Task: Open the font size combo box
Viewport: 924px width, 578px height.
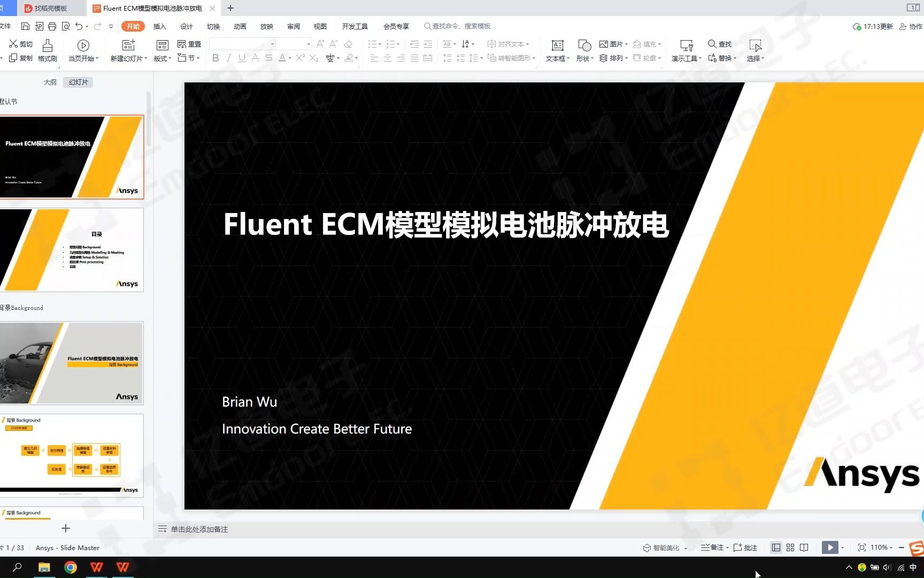Action: pyautogui.click(x=294, y=44)
